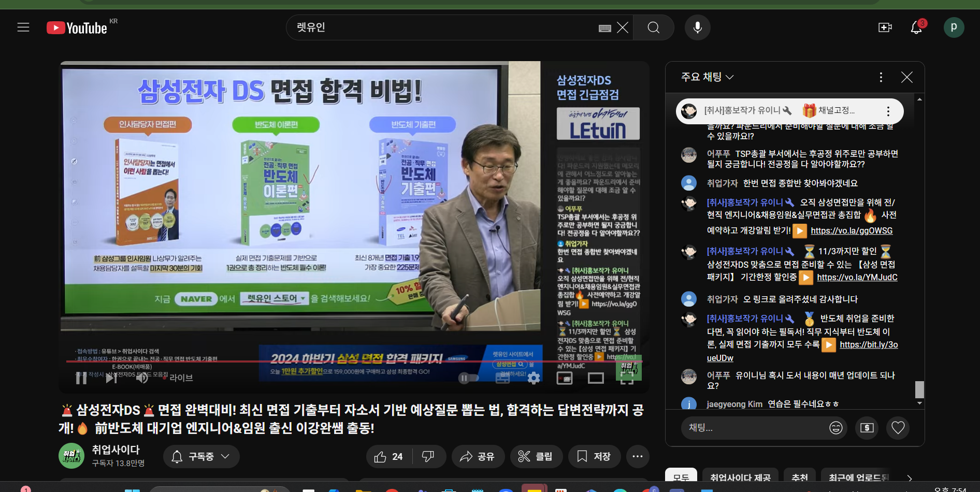
Task: Select the 추천 filter chip
Action: [x=799, y=477]
